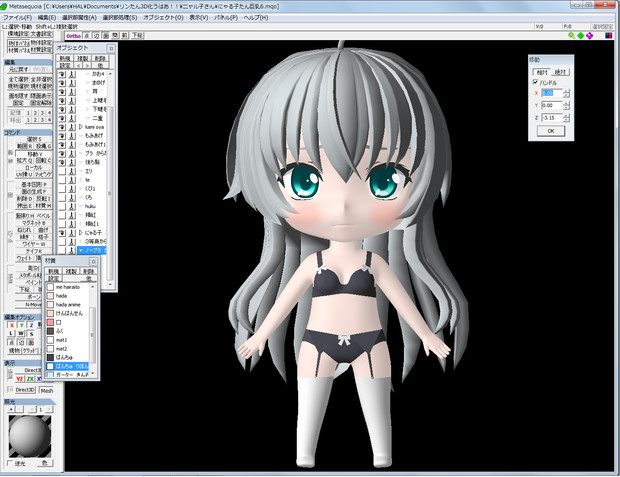Click the four-color layout icon at top right
Image resolution: width=620 pixels, height=477 pixels.
click(609, 36)
